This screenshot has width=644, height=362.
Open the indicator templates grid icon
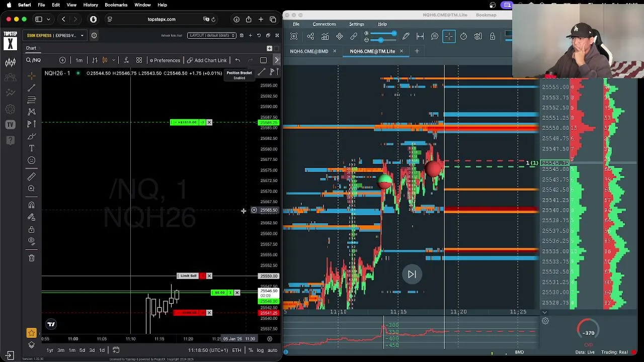[x=139, y=60]
